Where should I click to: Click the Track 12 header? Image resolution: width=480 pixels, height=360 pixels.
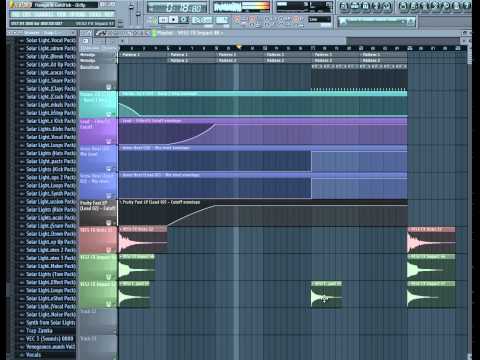[98, 321]
